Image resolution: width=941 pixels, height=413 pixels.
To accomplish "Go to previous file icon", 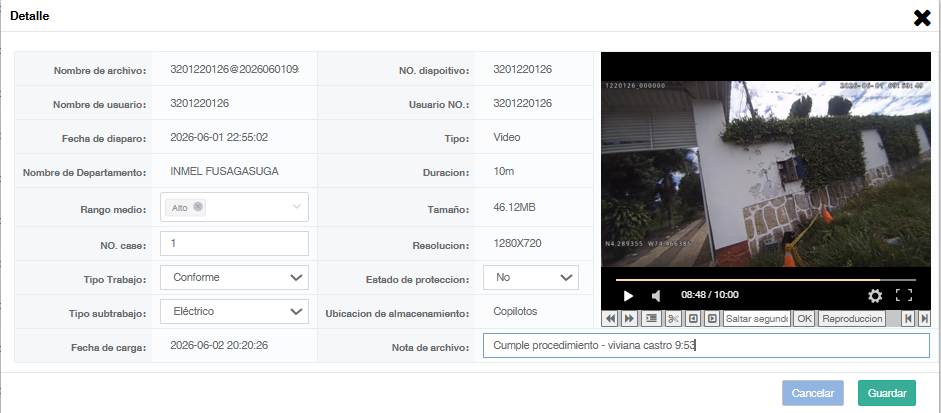I will click(x=910, y=319).
